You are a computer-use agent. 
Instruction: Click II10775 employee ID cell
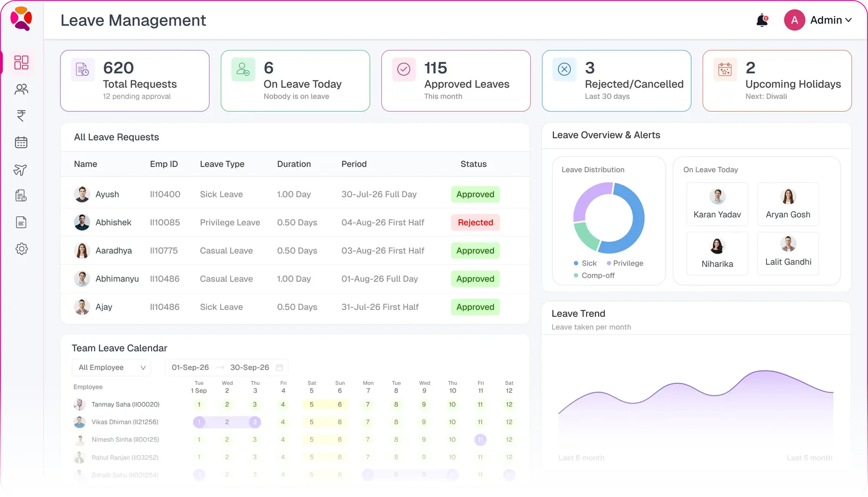click(164, 251)
